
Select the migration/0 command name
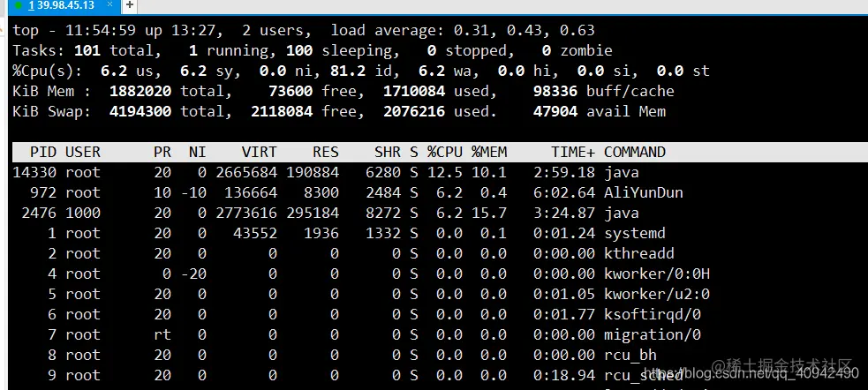click(x=653, y=334)
